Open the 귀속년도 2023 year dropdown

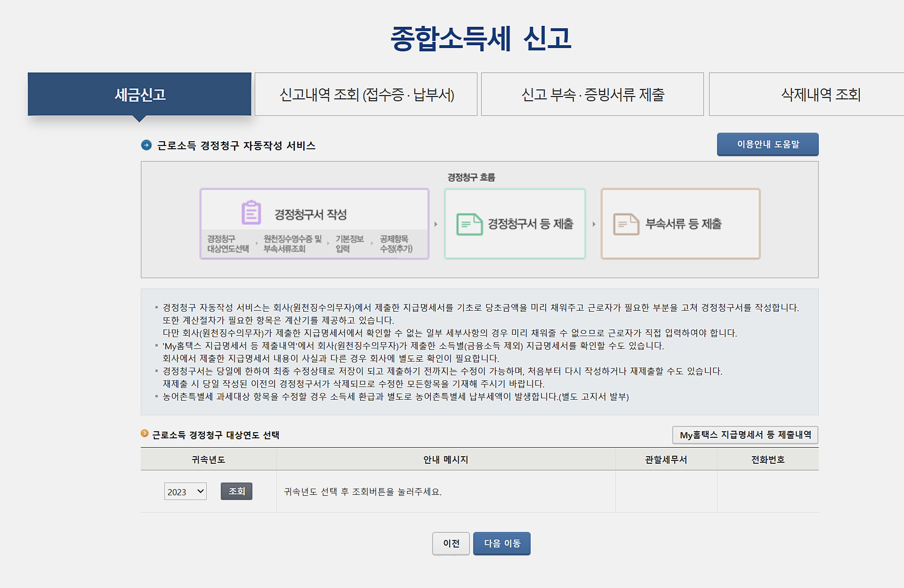[185, 491]
